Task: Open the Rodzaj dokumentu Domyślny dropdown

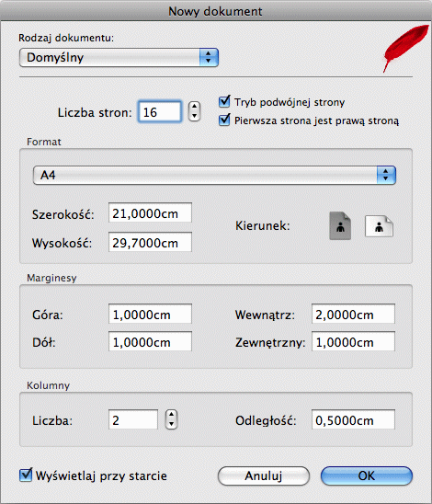Action: tap(119, 58)
